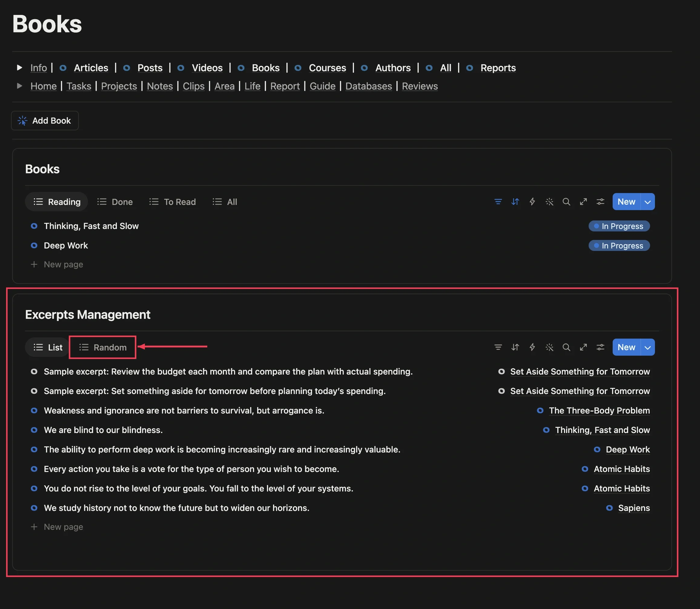Switch to the Random view tab
The image size is (700, 609).
(x=103, y=347)
